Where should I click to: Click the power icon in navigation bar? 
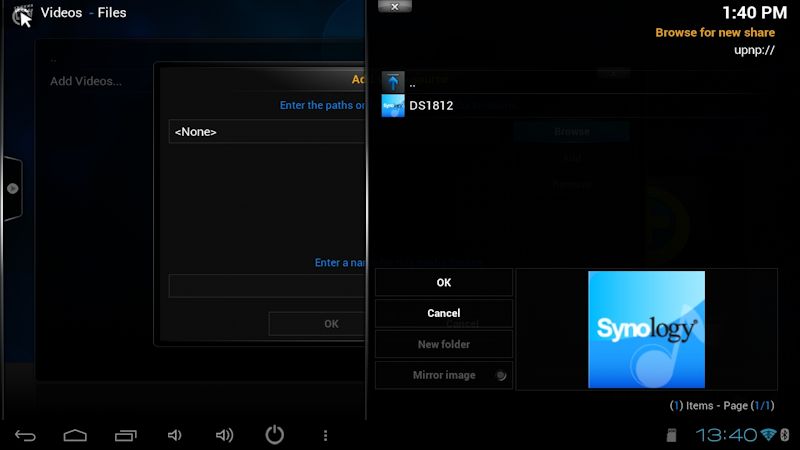(x=274, y=435)
